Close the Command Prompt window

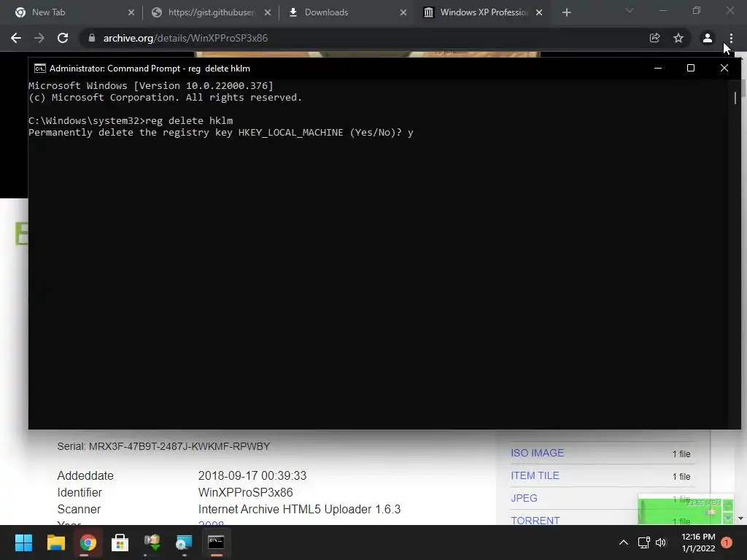(x=724, y=68)
